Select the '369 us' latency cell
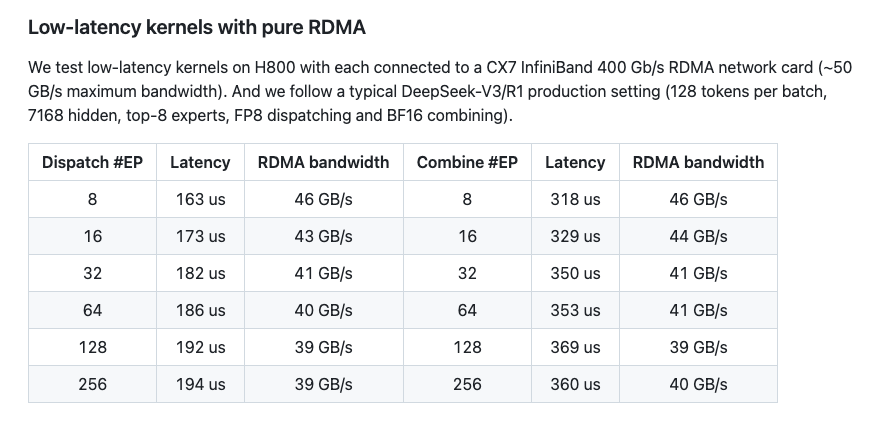Viewport: 886px width, 427px height. (575, 347)
